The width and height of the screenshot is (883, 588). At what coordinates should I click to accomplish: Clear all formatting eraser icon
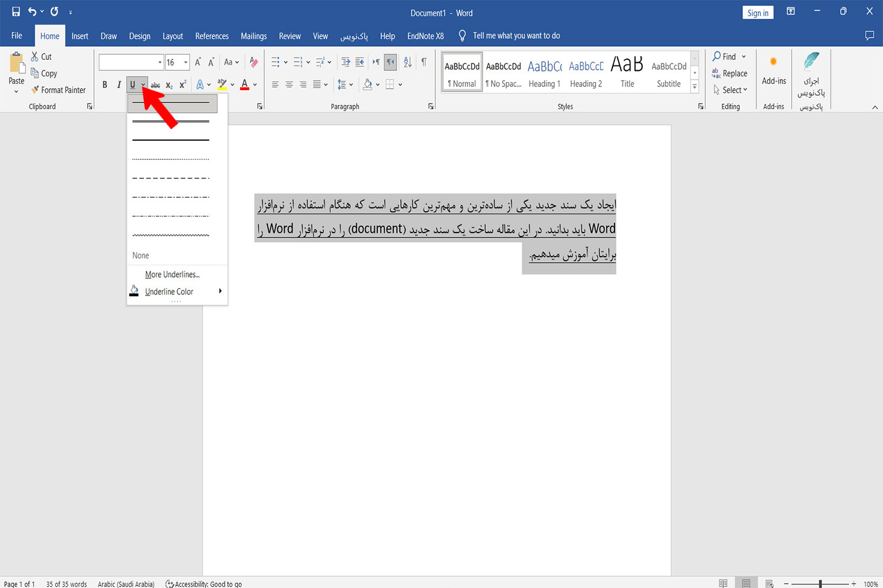click(253, 62)
